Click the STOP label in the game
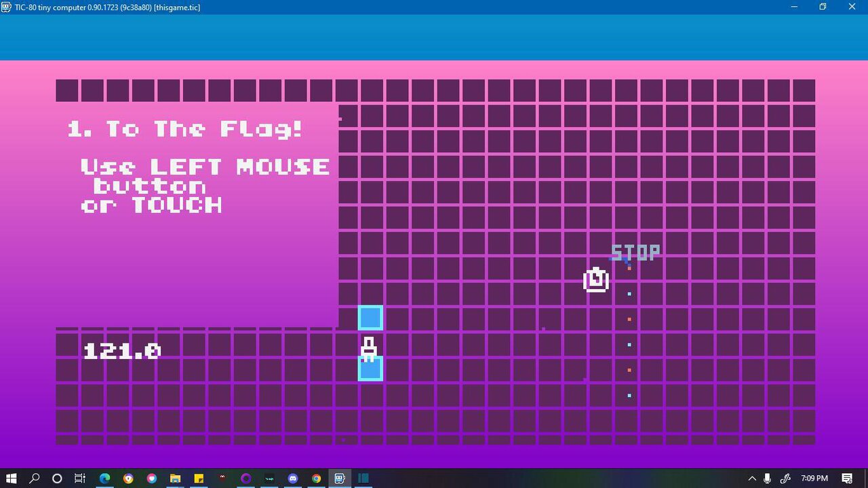 coord(635,252)
